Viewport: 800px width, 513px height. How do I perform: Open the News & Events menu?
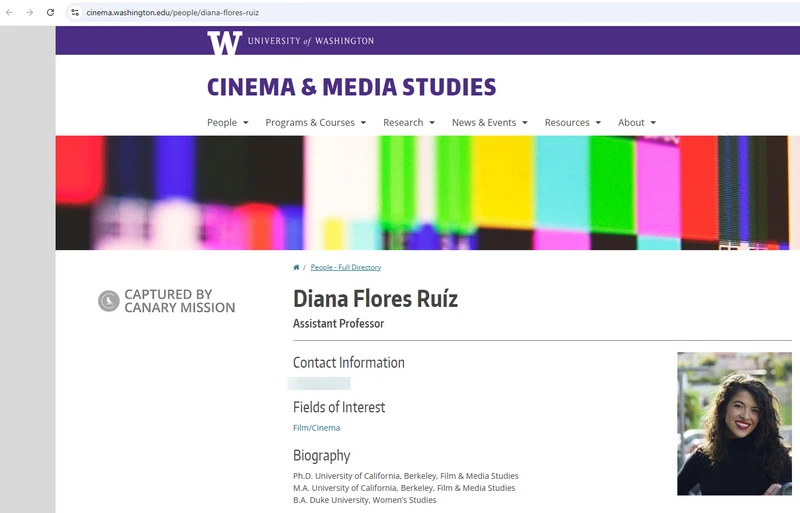[484, 123]
